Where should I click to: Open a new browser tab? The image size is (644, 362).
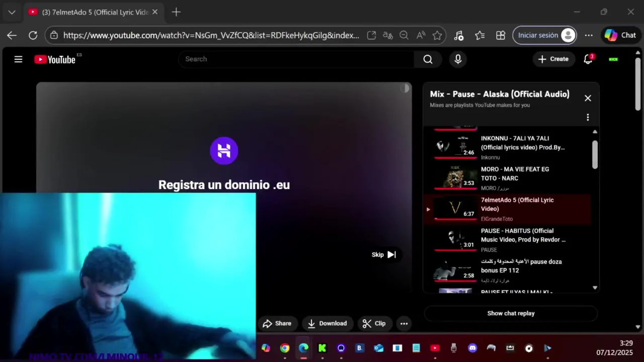(x=176, y=12)
